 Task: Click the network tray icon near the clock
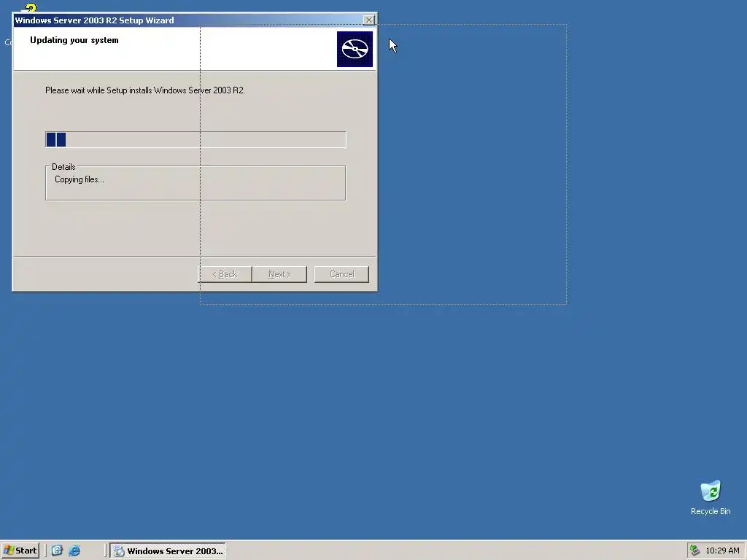pos(694,551)
